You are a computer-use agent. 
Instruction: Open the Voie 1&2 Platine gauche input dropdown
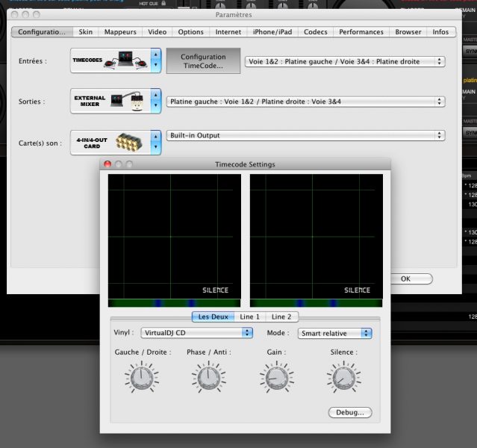coord(345,61)
